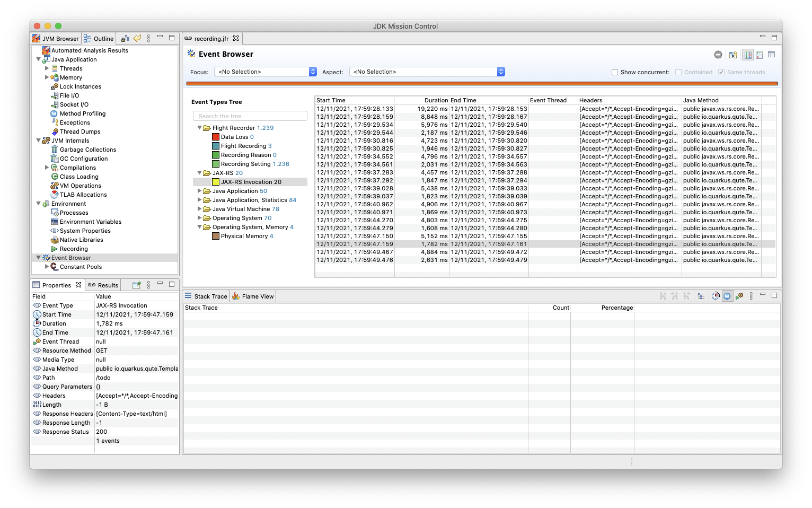
Task: Open the File I/O page
Action: tap(69, 95)
